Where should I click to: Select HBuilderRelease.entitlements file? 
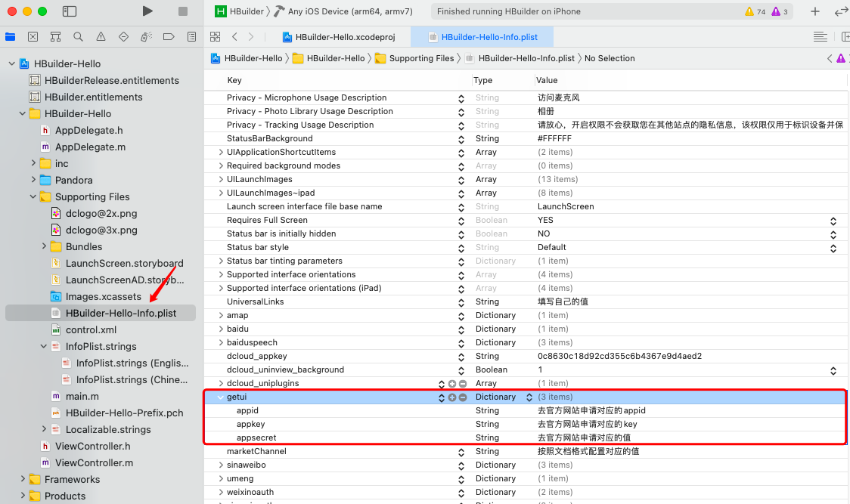[111, 80]
